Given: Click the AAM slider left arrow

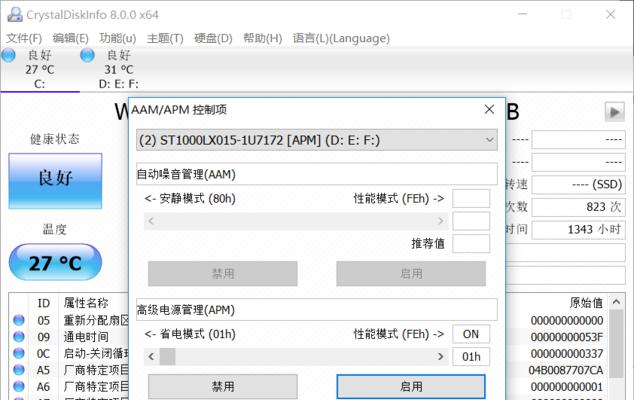Looking at the screenshot, I should 151,221.
